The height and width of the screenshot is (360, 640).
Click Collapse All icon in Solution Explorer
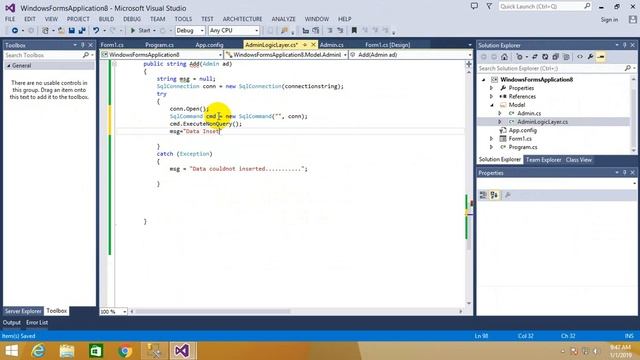point(555,57)
